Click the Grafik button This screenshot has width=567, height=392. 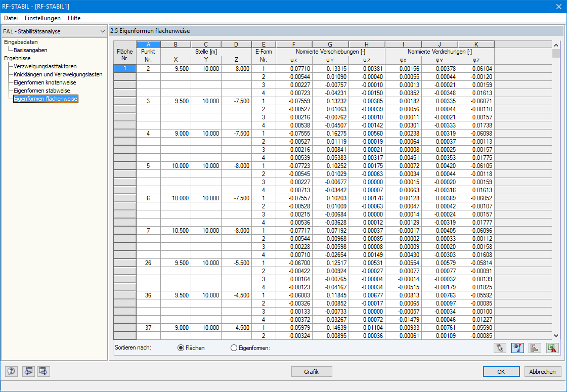[x=312, y=371]
